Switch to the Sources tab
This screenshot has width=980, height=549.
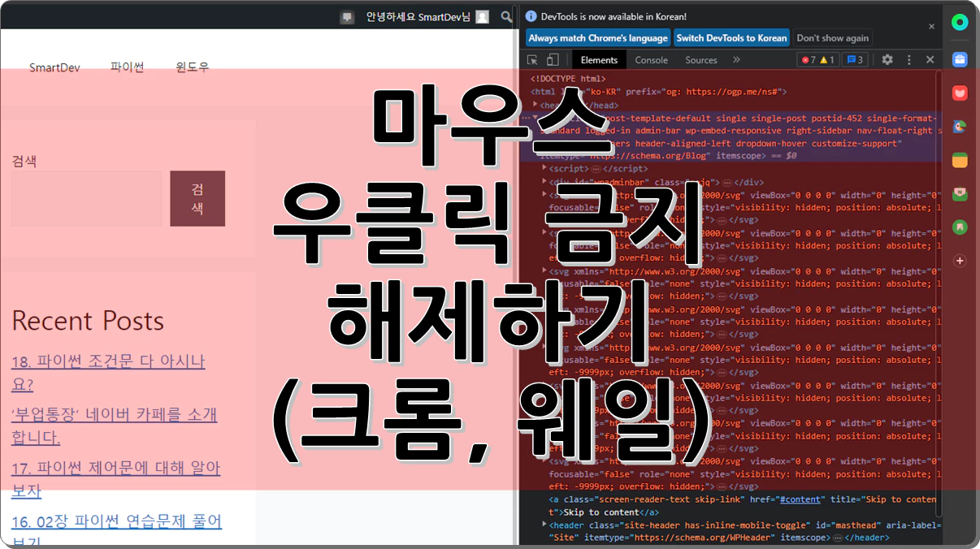point(700,60)
